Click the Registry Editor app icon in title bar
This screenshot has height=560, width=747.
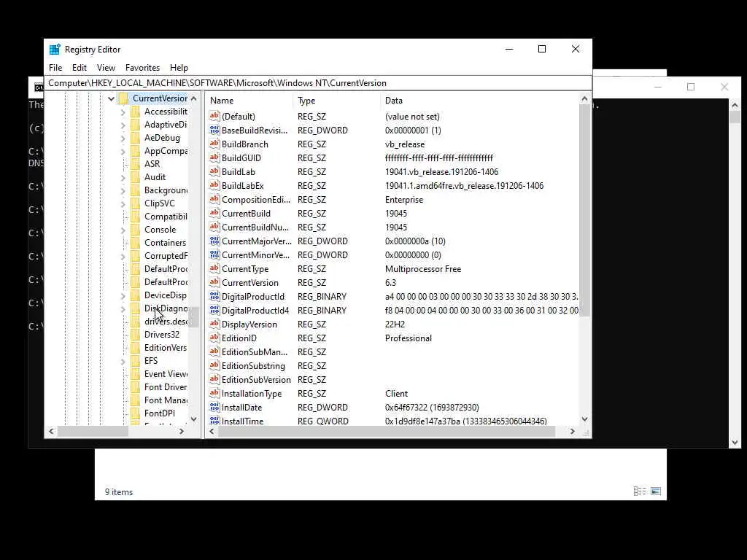(55, 50)
